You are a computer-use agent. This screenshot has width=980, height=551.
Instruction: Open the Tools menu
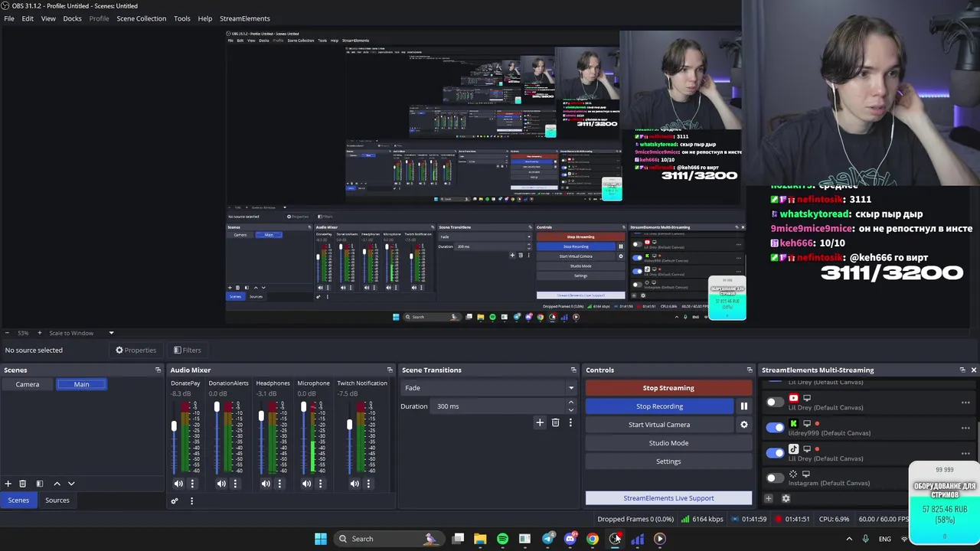click(181, 18)
